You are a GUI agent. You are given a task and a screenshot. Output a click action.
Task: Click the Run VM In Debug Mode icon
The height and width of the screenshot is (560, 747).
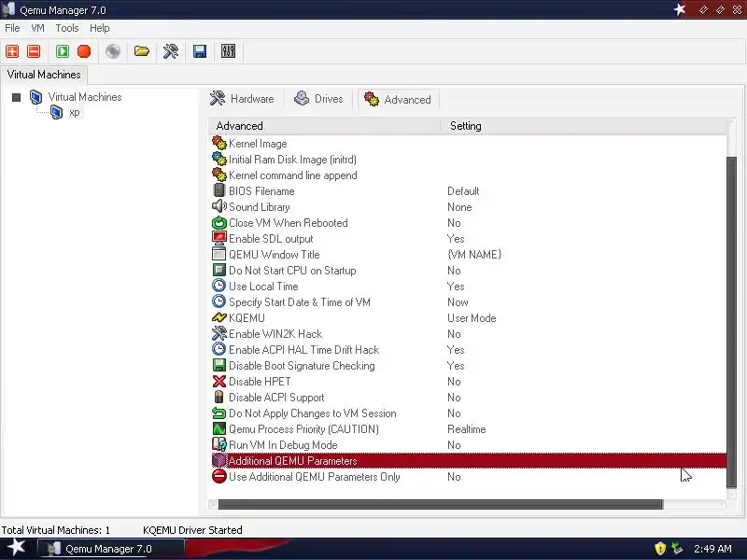click(x=219, y=444)
